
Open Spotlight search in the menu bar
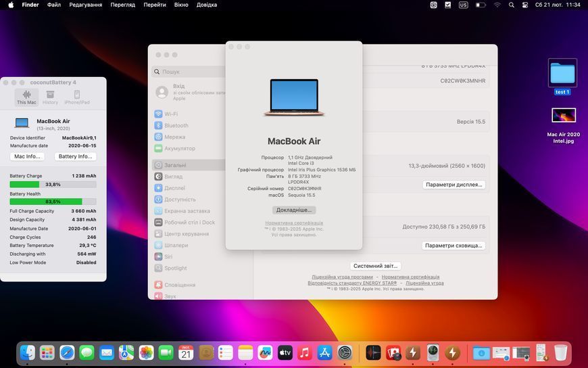tap(511, 5)
